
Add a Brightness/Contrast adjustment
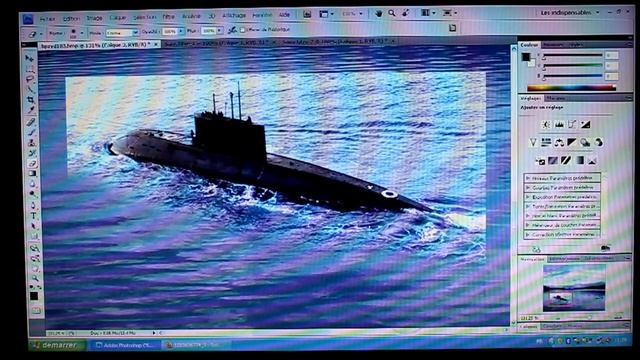point(546,124)
